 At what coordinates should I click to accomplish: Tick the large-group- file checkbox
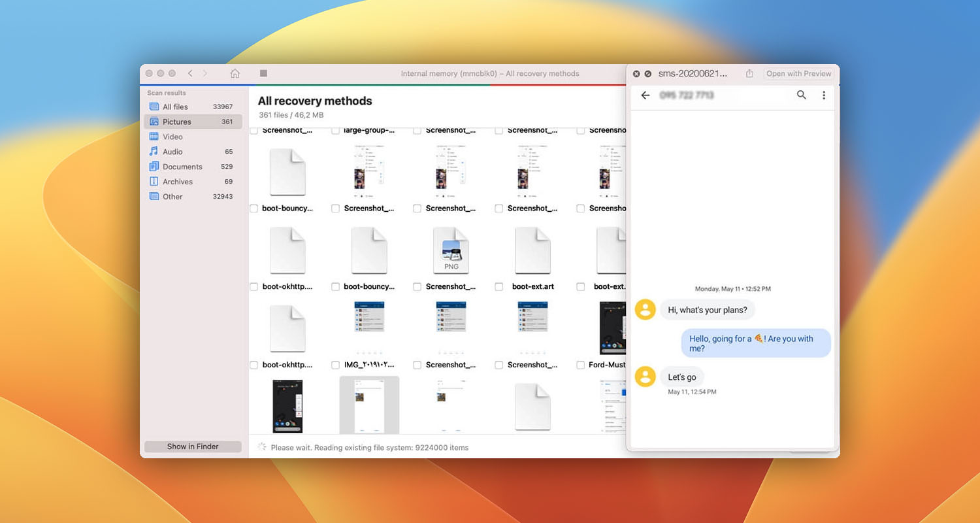(335, 131)
